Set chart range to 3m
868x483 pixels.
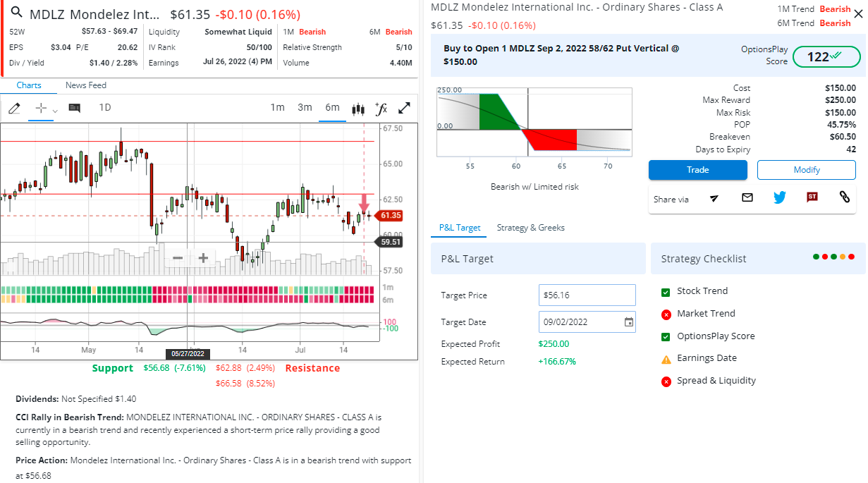[305, 107]
